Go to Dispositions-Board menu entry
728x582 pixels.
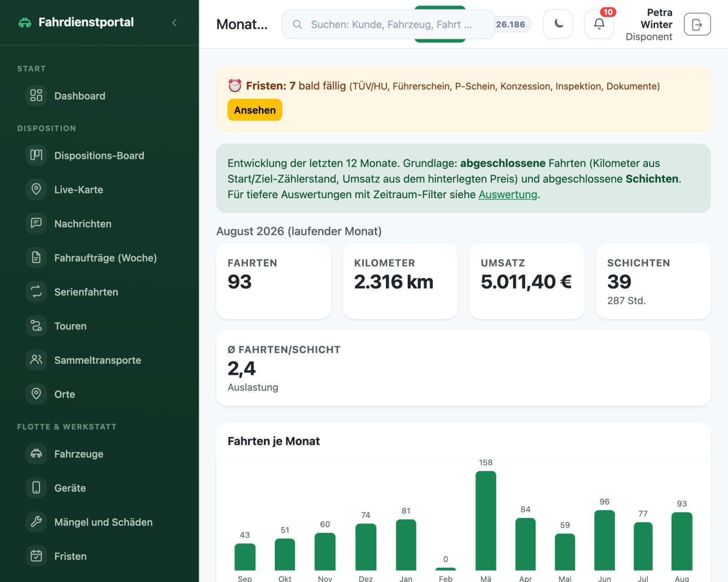(99, 155)
